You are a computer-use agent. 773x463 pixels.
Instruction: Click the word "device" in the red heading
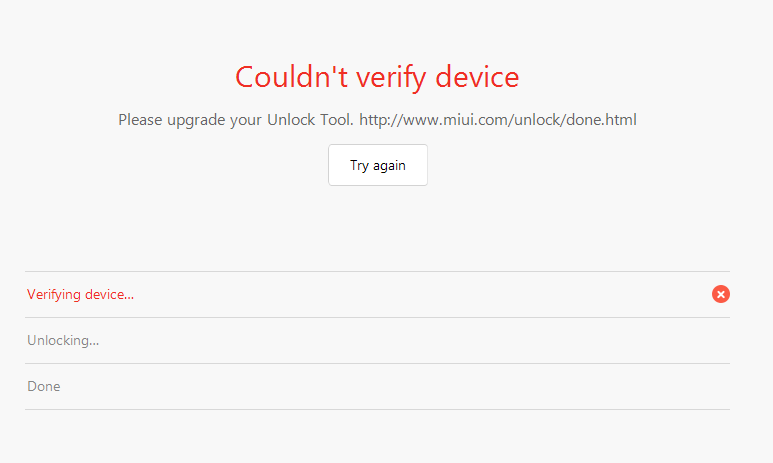(x=476, y=76)
